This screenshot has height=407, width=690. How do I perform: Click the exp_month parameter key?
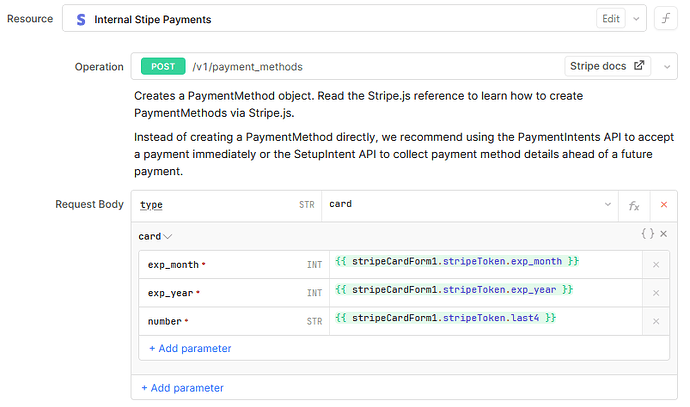pyautogui.click(x=173, y=265)
